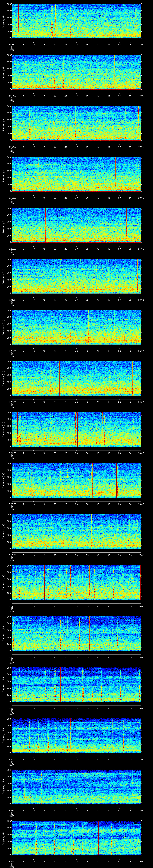Click the 8:19:00 start time label
153x868 pixels.
pyautogui.click(x=12, y=197)
